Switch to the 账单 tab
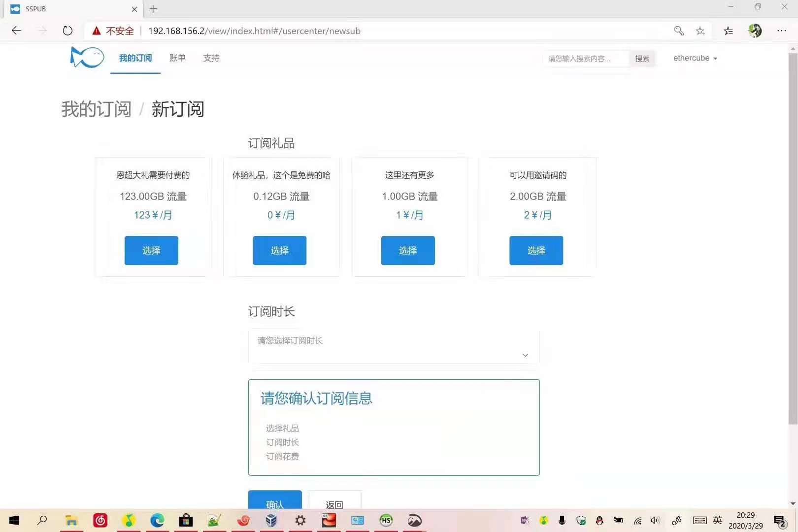Screen dimensions: 798x532 tap(177, 58)
